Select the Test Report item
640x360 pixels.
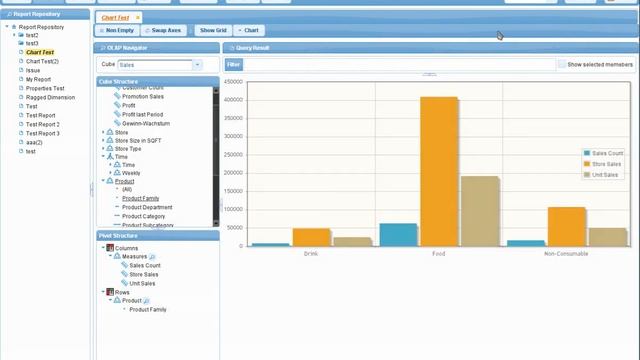(x=40, y=115)
